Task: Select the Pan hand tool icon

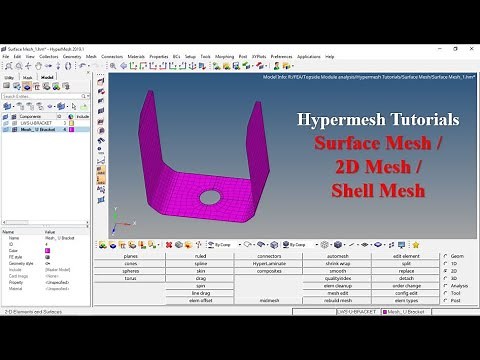Action: [39, 66]
